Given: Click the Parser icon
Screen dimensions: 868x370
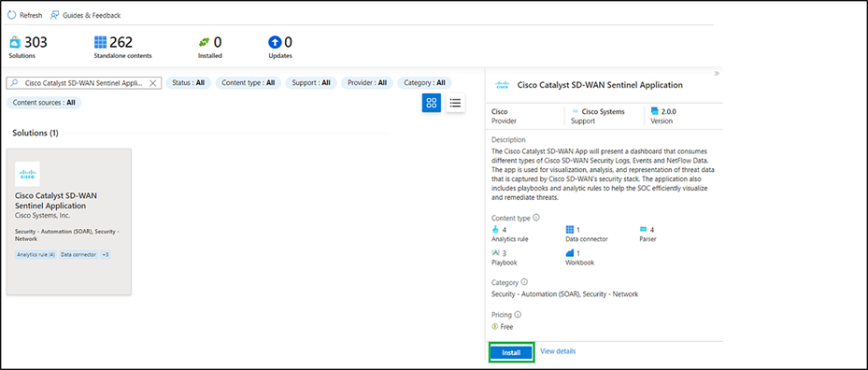Looking at the screenshot, I should point(643,229).
